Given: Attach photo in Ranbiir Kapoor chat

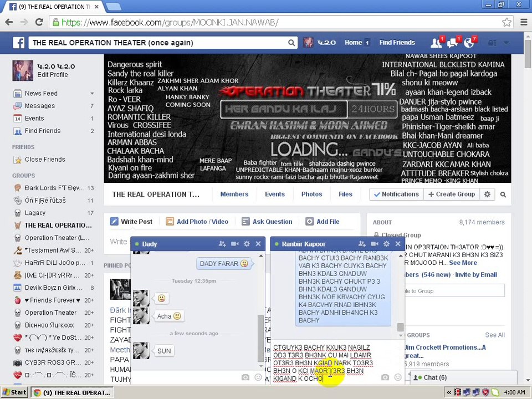Looking at the screenshot, I should pos(385,377).
